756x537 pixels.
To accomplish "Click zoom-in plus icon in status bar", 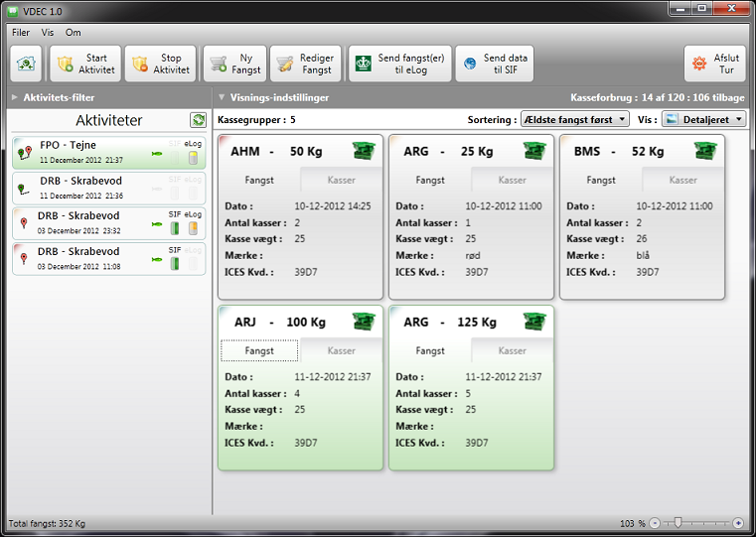I will [738, 523].
